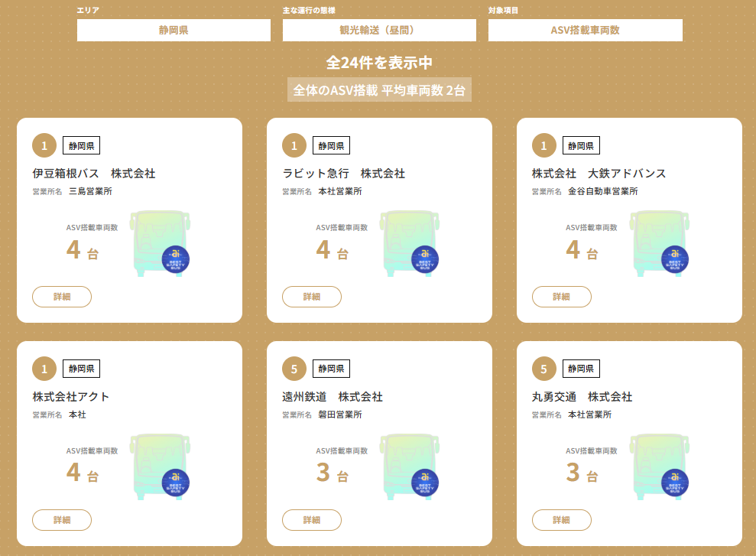Image resolution: width=756 pixels, height=556 pixels.
Task: View 詳細 for 株式会社 大鉄アドバンス
Action: point(561,297)
